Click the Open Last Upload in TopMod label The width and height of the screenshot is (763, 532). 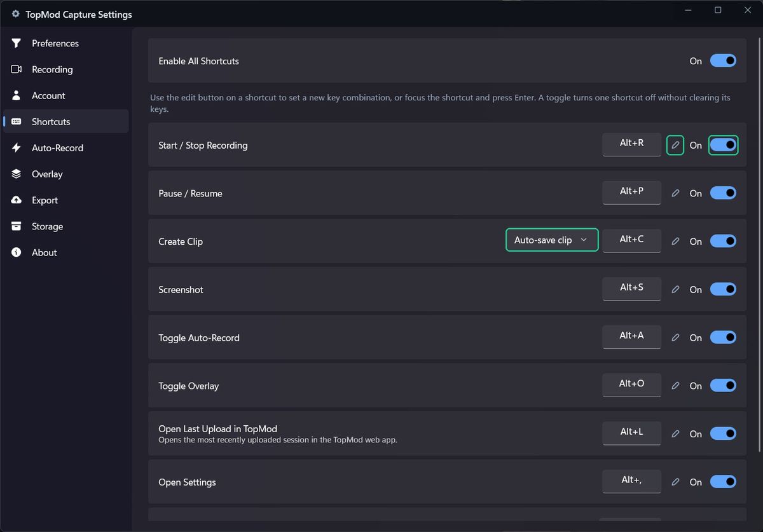tap(217, 429)
